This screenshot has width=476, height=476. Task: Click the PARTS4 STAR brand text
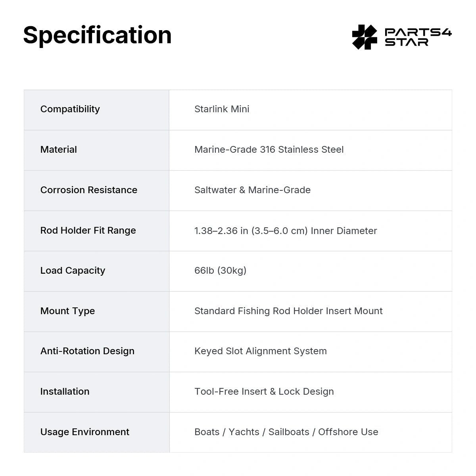pos(418,37)
